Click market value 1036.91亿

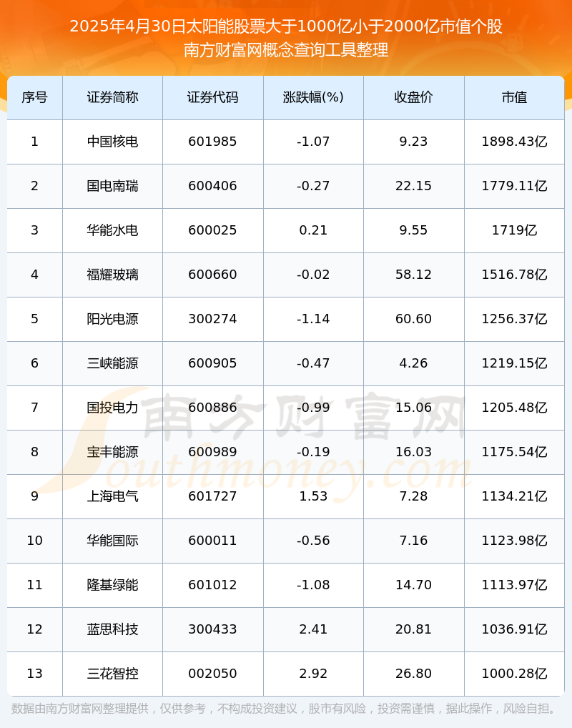pyautogui.click(x=514, y=629)
